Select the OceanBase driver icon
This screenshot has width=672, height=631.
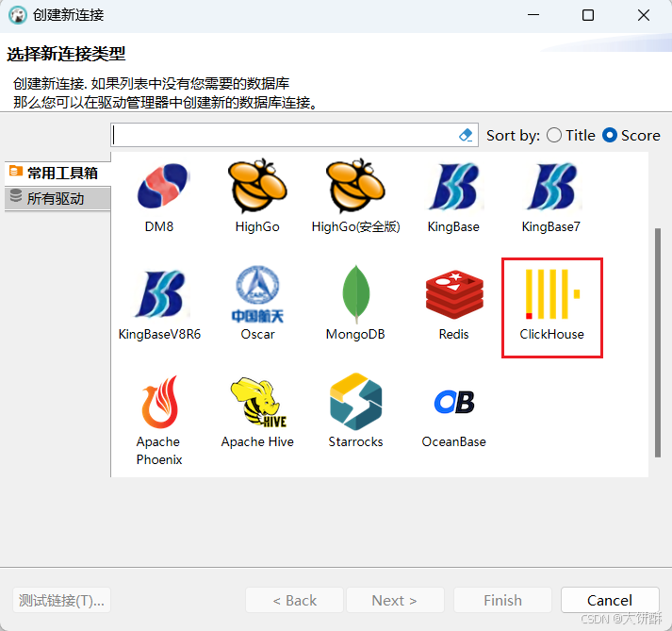pos(454,402)
